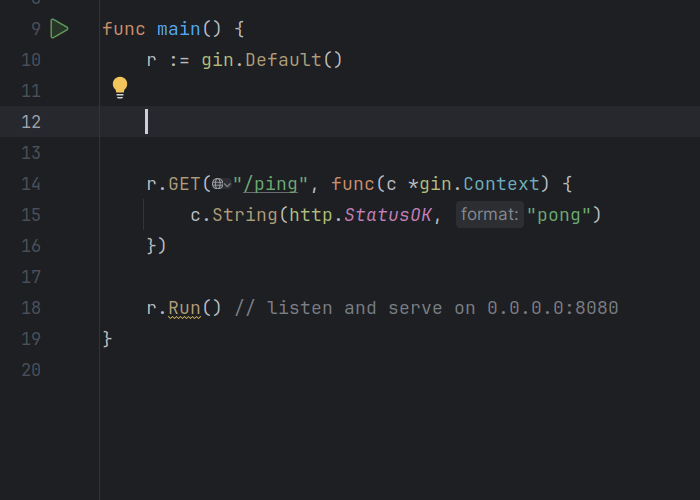Click line number 16 in gutter
Screen dimensions: 700x500
tap(31, 246)
